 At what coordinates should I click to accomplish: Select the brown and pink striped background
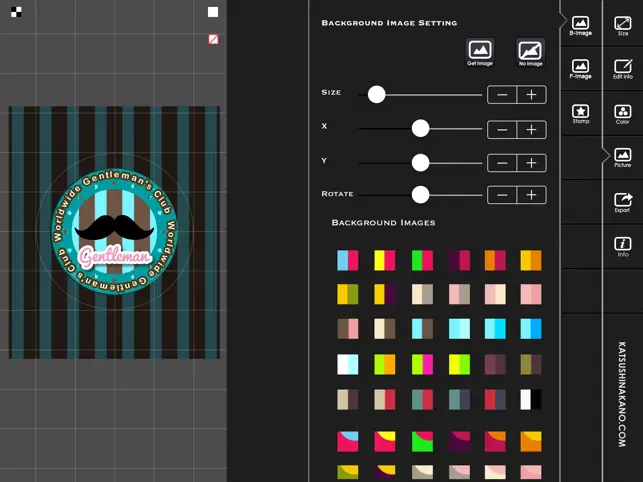pyautogui.click(x=348, y=329)
